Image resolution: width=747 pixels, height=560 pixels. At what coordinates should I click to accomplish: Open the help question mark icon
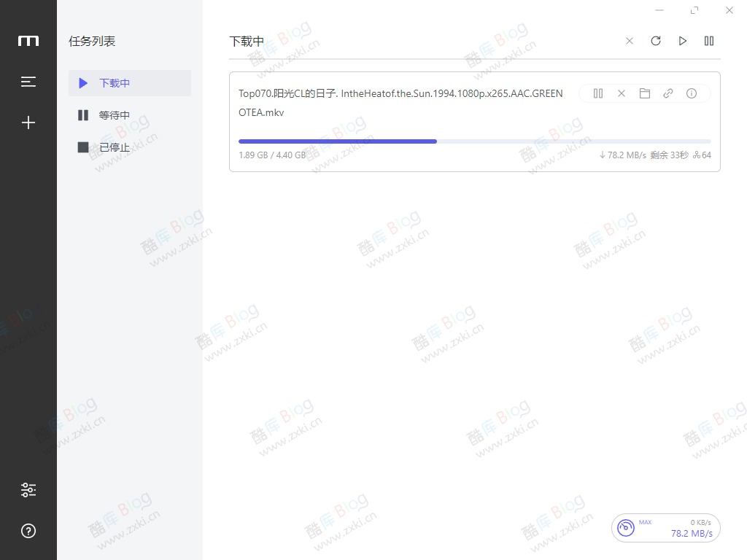28,531
